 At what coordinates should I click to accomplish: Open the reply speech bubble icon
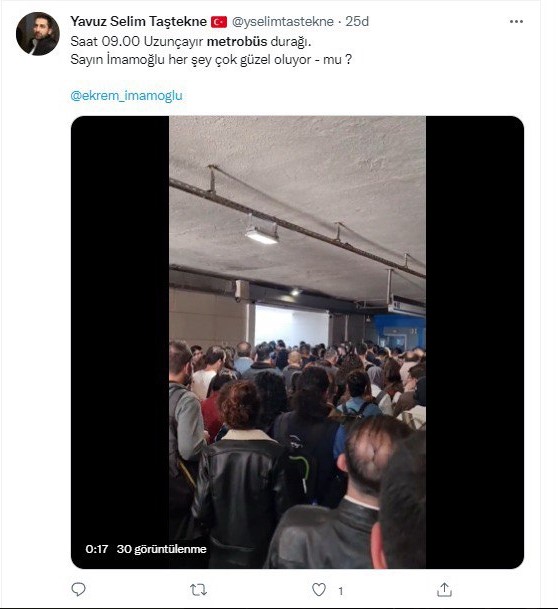pos(78,589)
